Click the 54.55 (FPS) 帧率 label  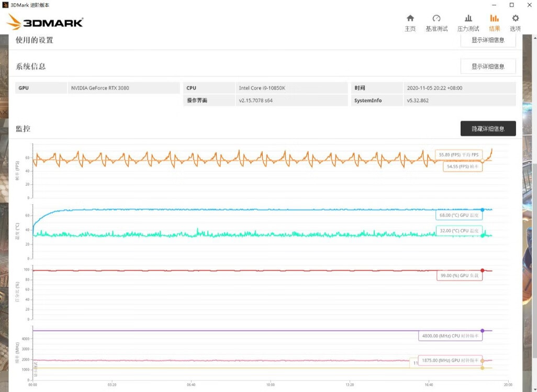462,167
